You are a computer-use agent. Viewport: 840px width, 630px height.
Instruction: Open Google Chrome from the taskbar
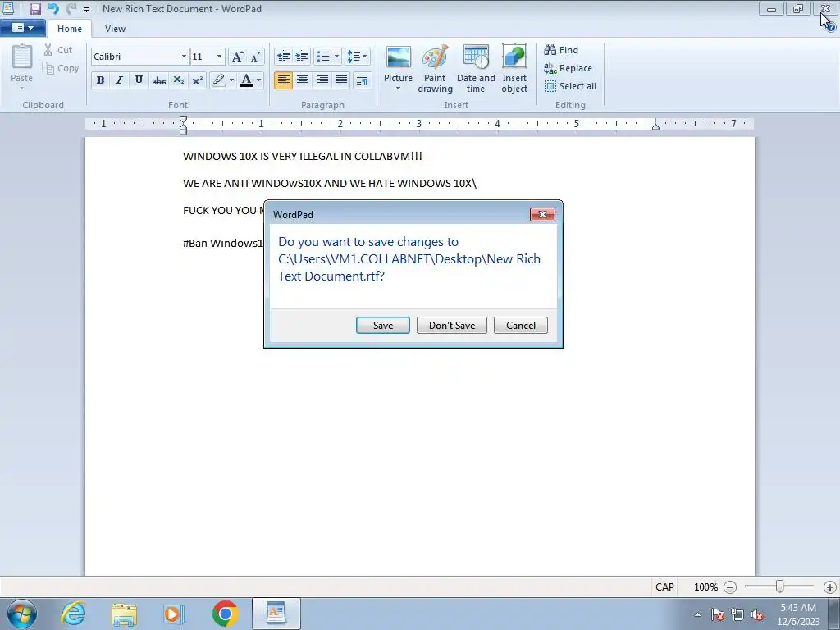click(225, 614)
